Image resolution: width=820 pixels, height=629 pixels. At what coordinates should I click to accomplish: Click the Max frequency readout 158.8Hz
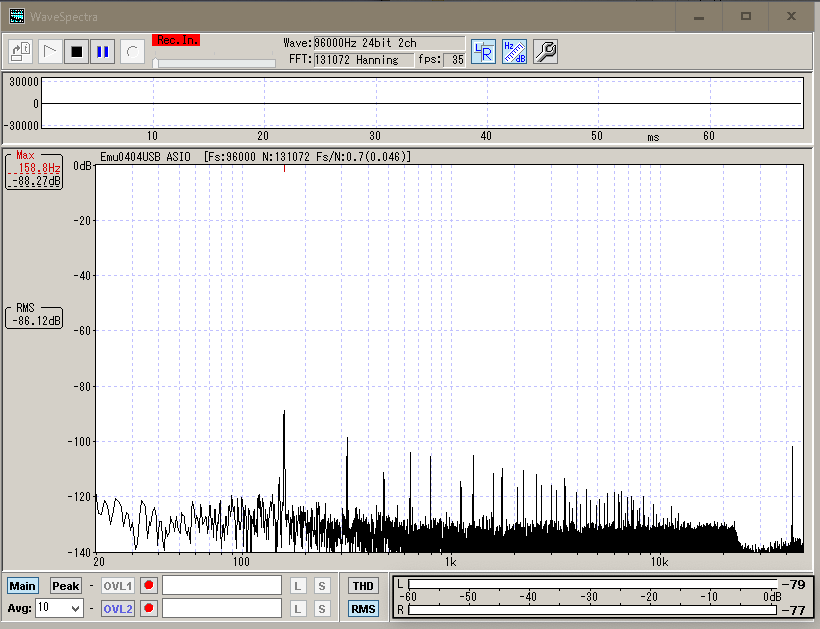[39, 168]
